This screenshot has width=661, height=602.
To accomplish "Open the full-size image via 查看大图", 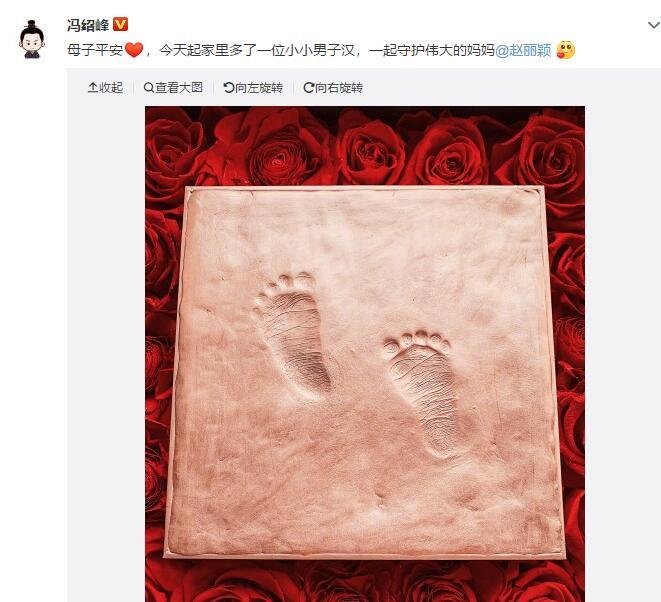I will click(x=179, y=87).
